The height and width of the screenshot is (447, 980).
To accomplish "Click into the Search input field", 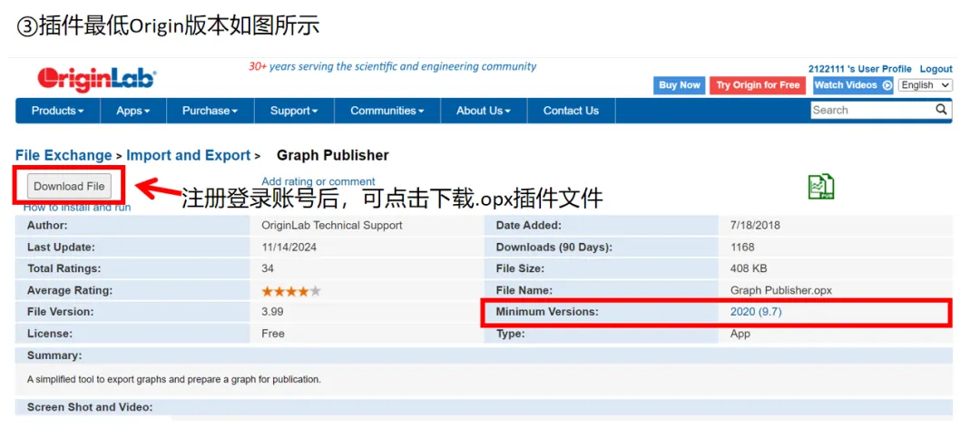I will pyautogui.click(x=873, y=110).
